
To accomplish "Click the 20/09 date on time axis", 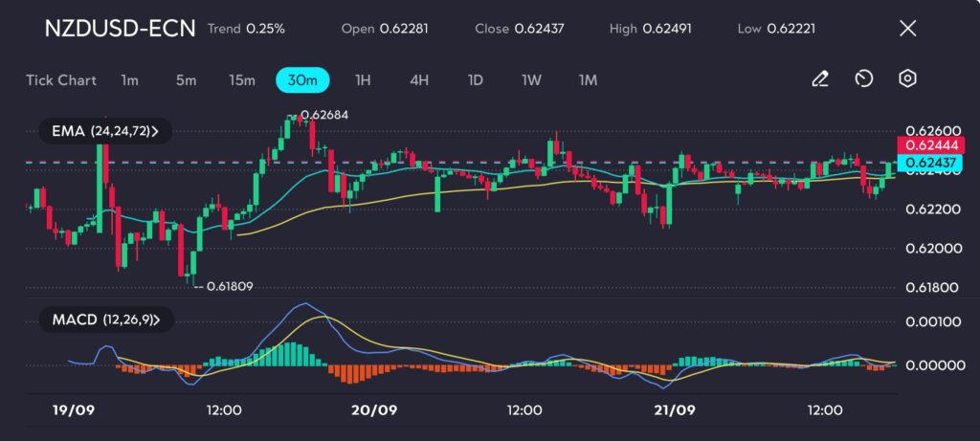I will [374, 409].
